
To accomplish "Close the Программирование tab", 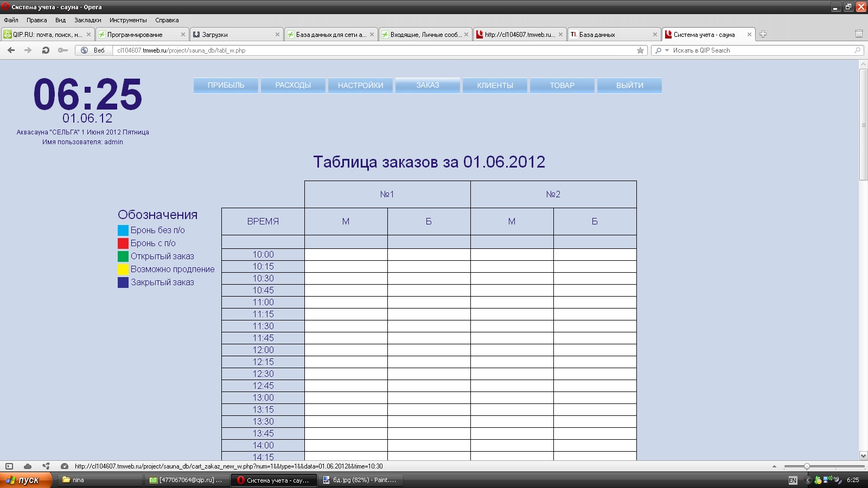I will click(183, 34).
